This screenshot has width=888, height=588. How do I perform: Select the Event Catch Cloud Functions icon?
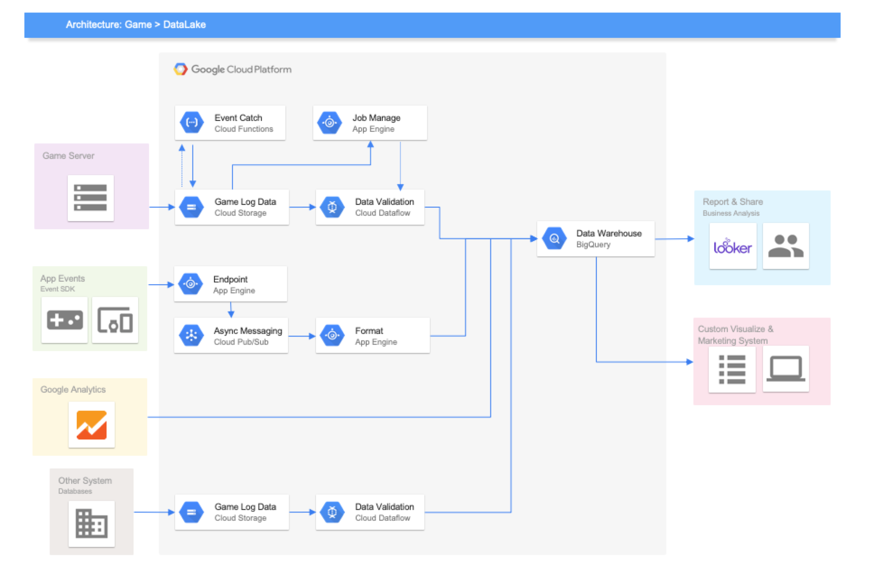pos(191,122)
